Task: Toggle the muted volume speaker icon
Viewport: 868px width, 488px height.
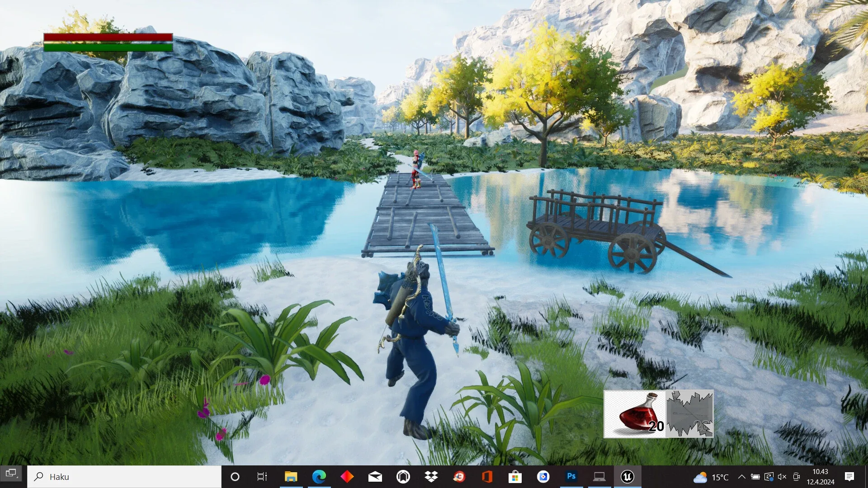Action: click(x=782, y=477)
